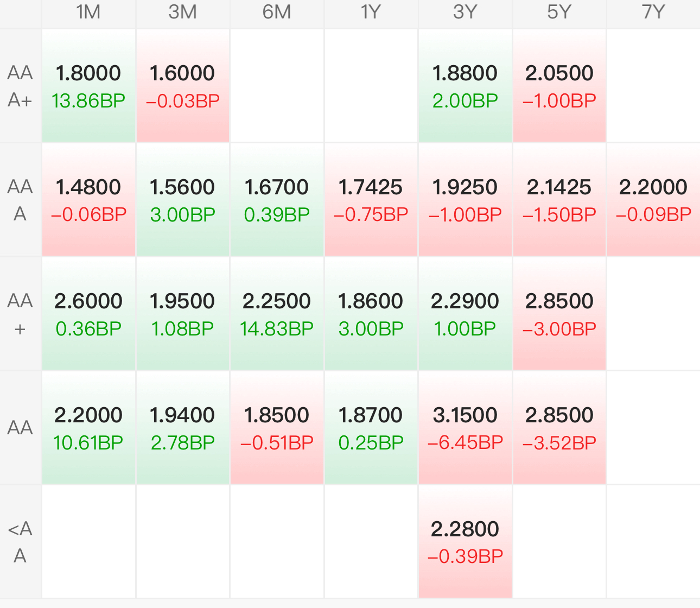Open AAA+ 1M cell showing 13.86BP
This screenshot has width=700, height=608.
(88, 86)
